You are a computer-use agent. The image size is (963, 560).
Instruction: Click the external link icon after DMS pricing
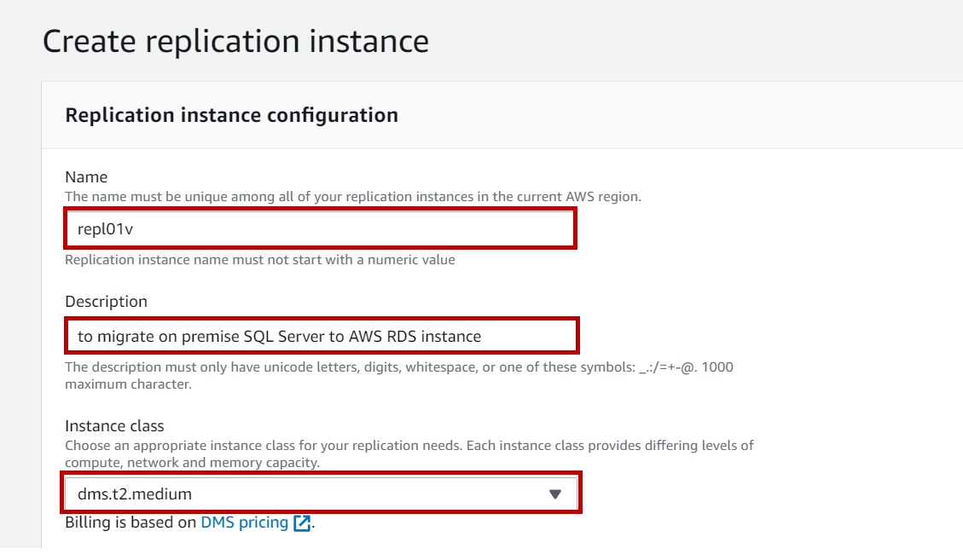302,523
